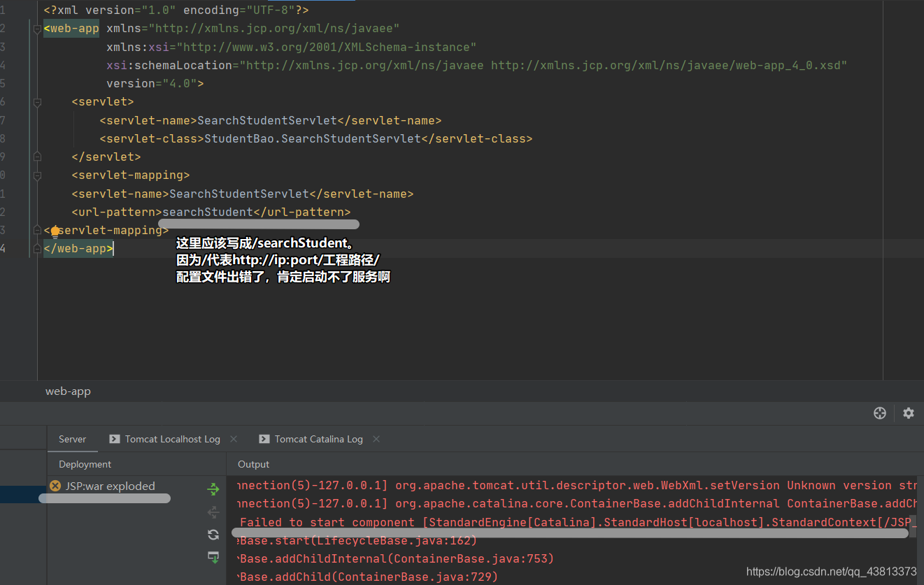Close the Tomcat Catalina Log tab
This screenshot has width=924, height=585.
click(x=376, y=439)
